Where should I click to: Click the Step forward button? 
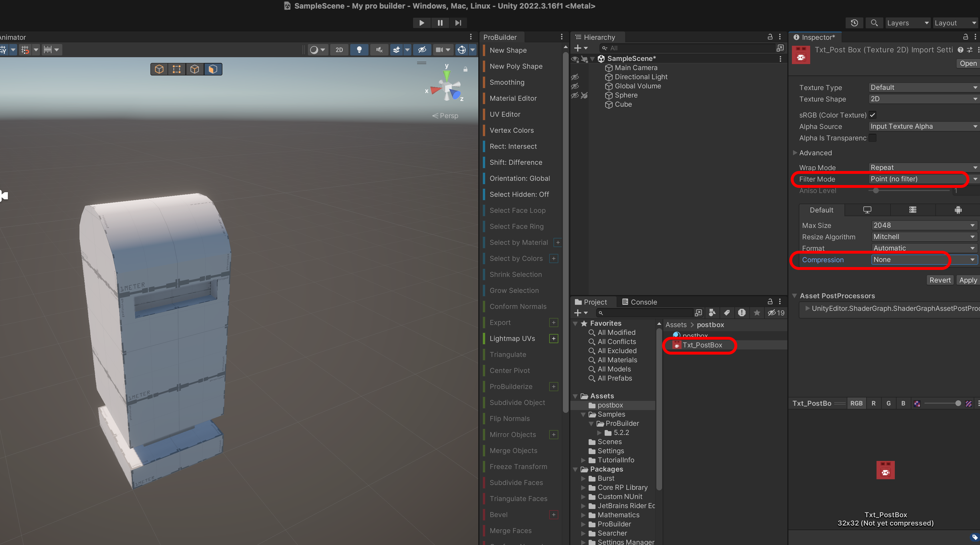458,23
